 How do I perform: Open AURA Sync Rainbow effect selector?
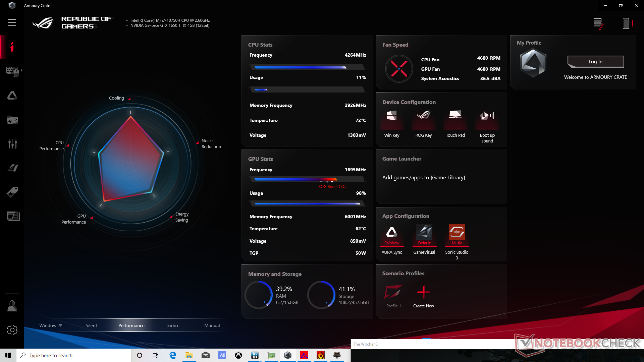(391, 235)
